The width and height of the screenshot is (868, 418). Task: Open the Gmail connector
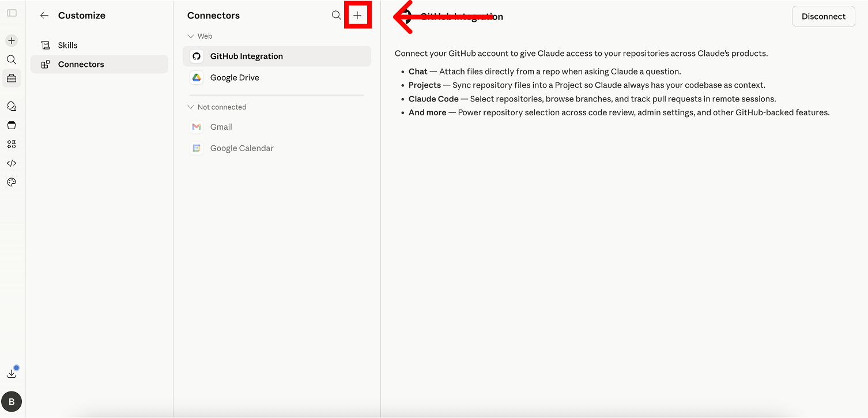click(x=277, y=127)
